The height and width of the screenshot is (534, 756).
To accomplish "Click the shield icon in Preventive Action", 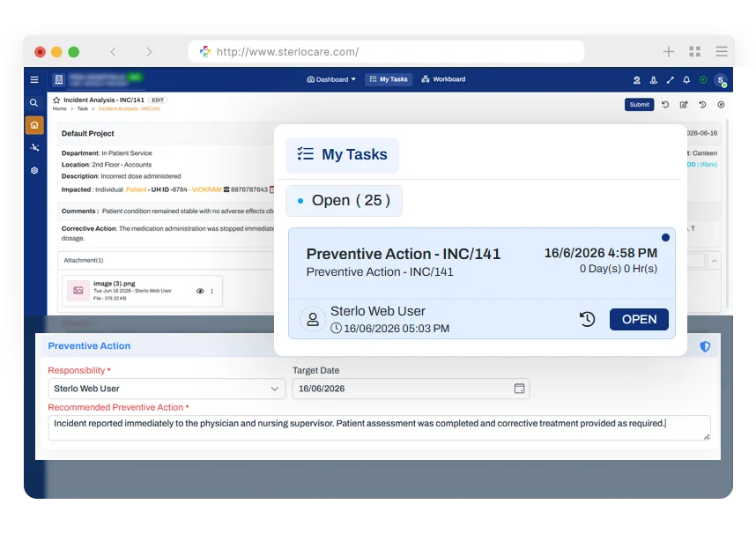I will point(705,346).
